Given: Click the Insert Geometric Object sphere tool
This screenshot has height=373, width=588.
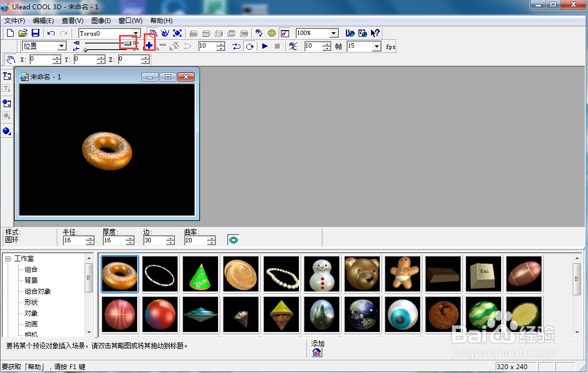Looking at the screenshot, I should [7, 131].
